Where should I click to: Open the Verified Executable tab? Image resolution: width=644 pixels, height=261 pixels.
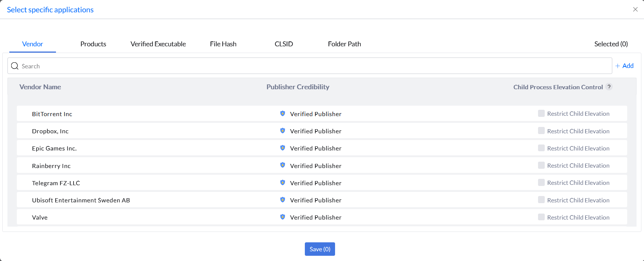(x=158, y=44)
